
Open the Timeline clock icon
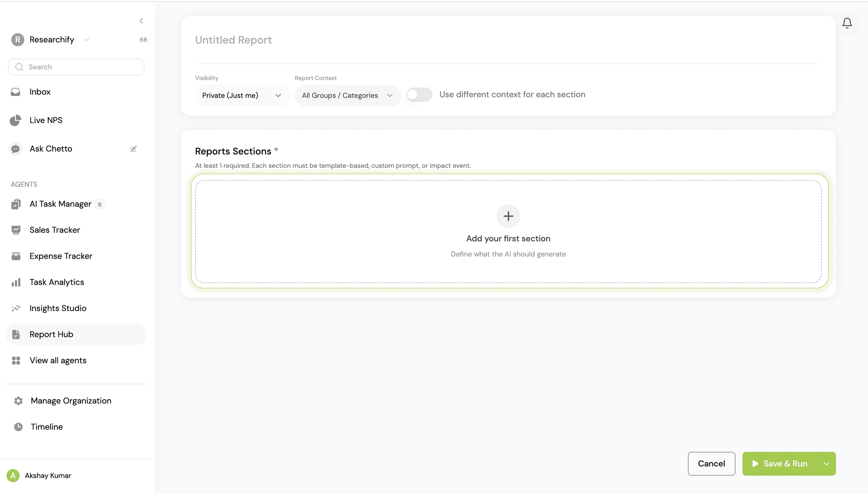[18, 427]
